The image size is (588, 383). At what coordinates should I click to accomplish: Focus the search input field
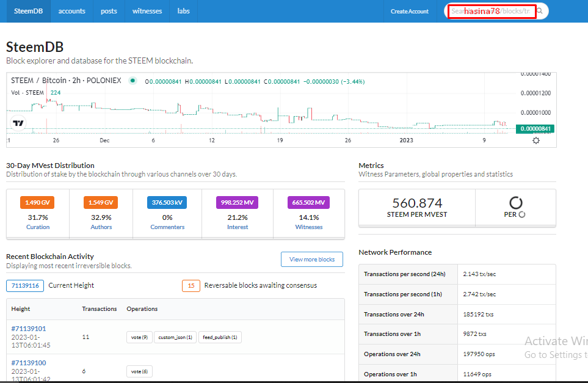492,11
